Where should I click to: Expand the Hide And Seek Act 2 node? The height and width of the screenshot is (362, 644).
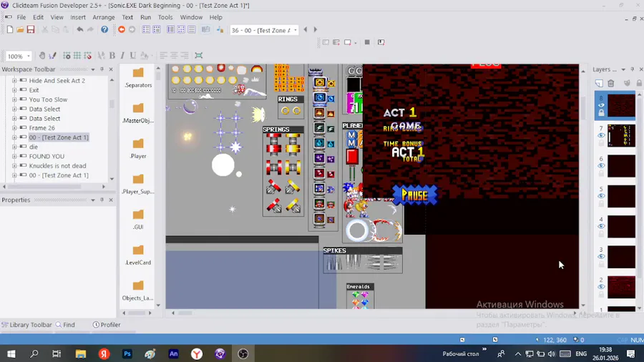pos(14,80)
